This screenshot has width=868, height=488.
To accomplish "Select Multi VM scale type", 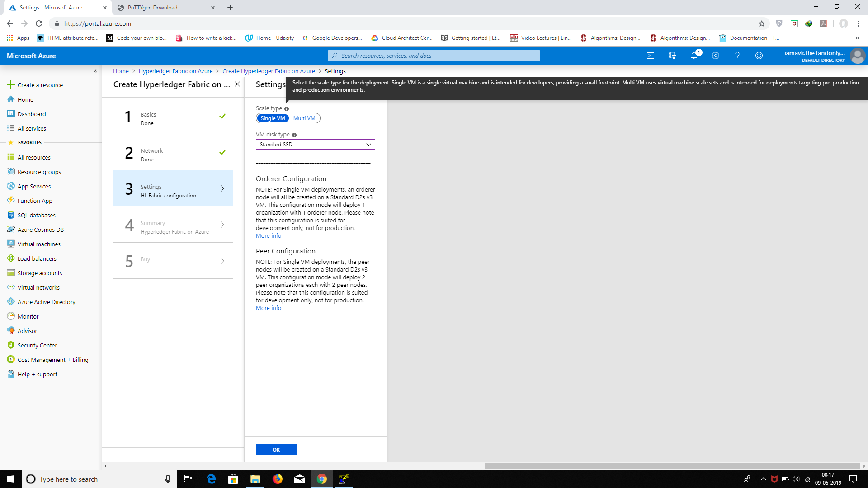I will (304, 118).
